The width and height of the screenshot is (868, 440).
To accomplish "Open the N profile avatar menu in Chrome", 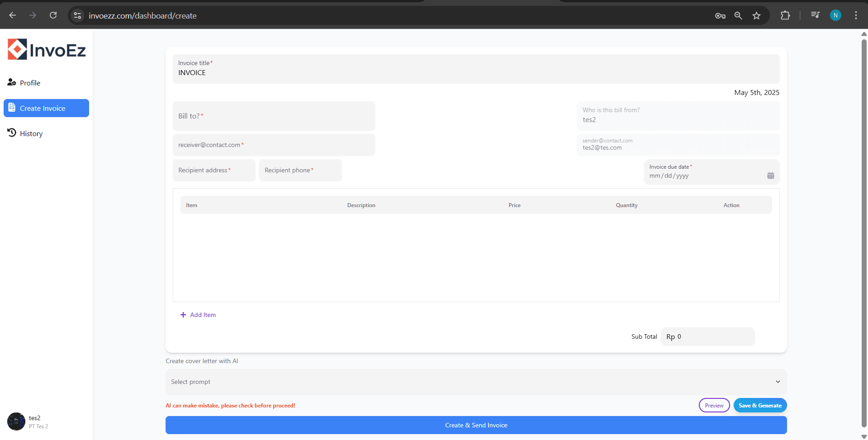I will coord(835,15).
